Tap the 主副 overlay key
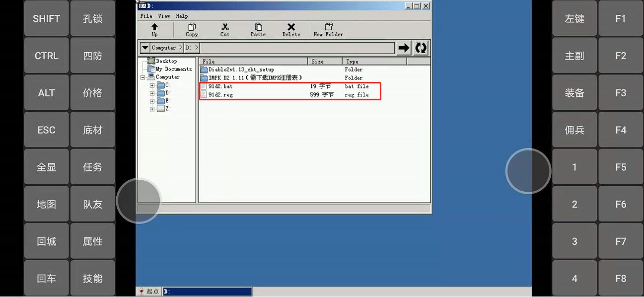The width and height of the screenshot is (644, 297). pyautogui.click(x=574, y=56)
